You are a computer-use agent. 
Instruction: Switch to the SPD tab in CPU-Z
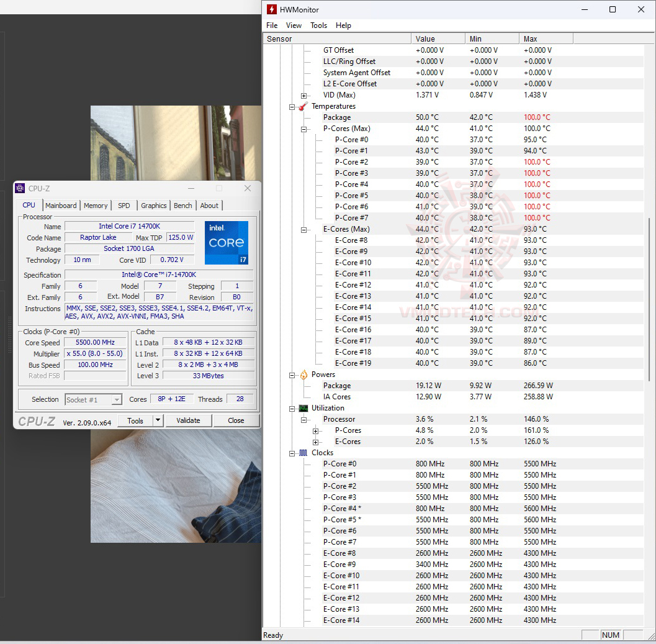(124, 206)
